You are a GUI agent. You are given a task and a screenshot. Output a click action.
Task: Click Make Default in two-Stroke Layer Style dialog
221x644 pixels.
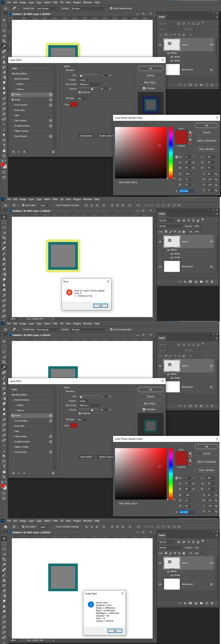click(86, 136)
